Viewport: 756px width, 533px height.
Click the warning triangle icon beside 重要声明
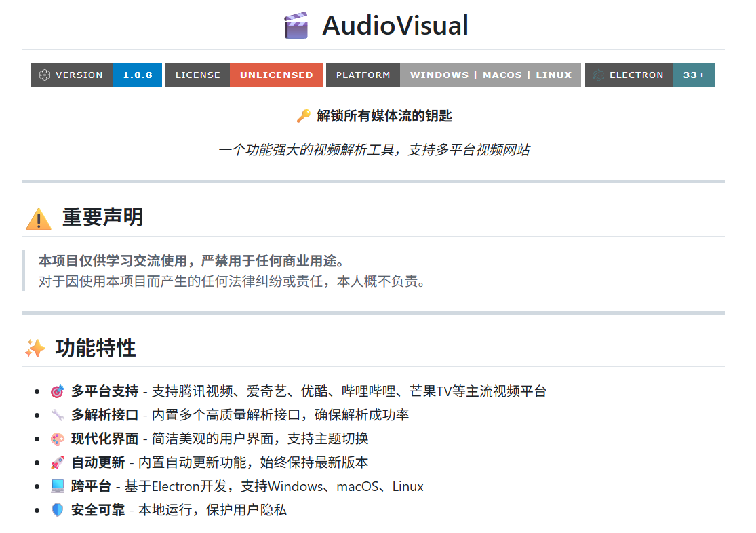(39, 218)
